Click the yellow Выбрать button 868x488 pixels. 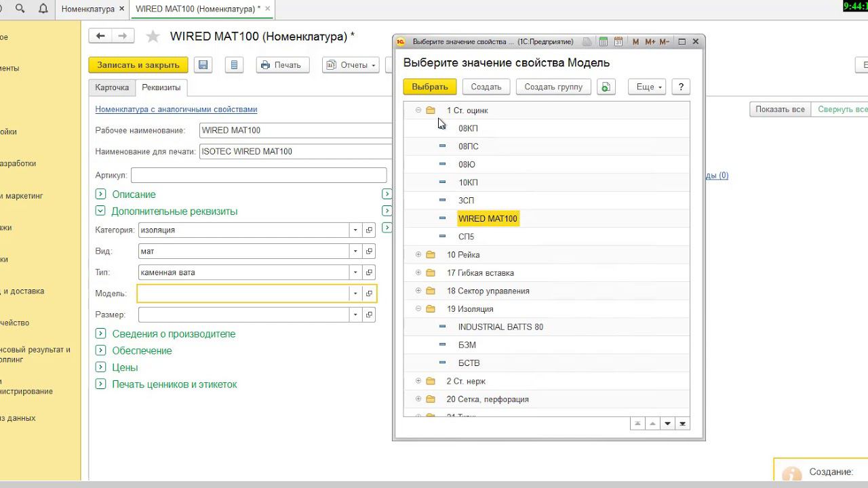pyautogui.click(x=429, y=87)
